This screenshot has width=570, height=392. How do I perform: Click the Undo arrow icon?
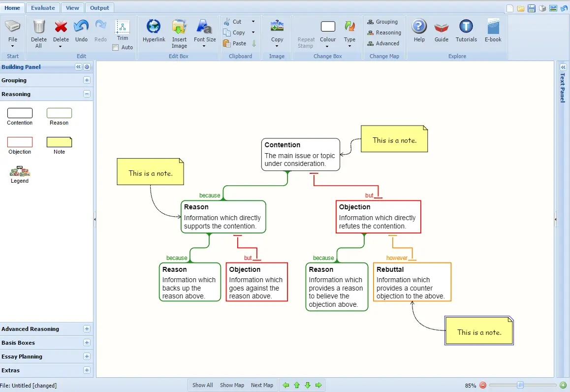(81, 27)
